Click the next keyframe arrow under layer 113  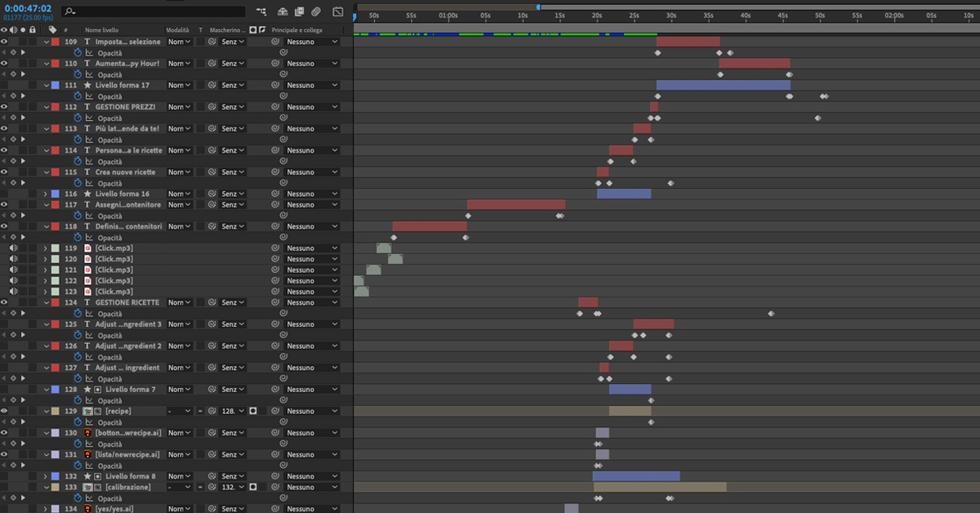[x=23, y=140]
